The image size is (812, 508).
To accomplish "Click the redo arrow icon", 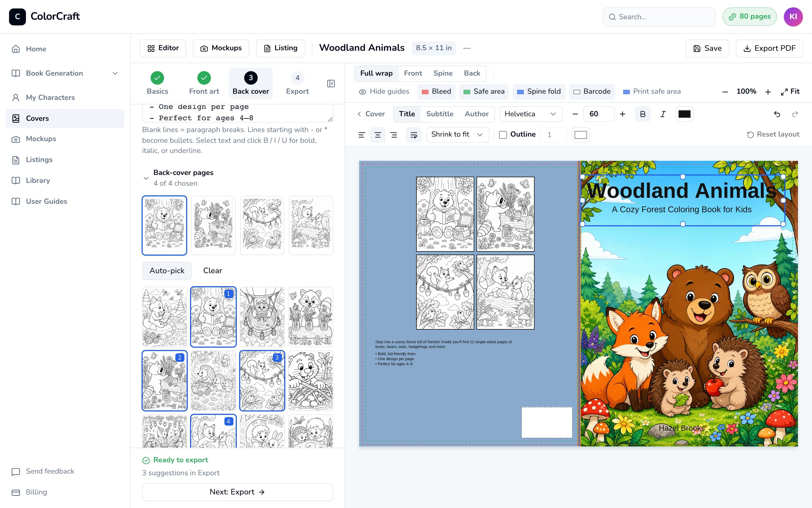I will click(x=795, y=114).
